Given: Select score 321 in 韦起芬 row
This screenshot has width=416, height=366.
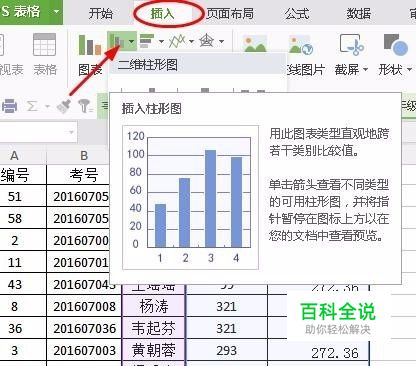Looking at the screenshot, I should coord(227,328).
